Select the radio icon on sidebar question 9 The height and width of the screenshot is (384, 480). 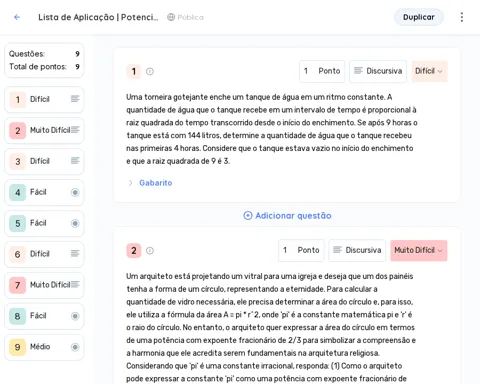75,347
